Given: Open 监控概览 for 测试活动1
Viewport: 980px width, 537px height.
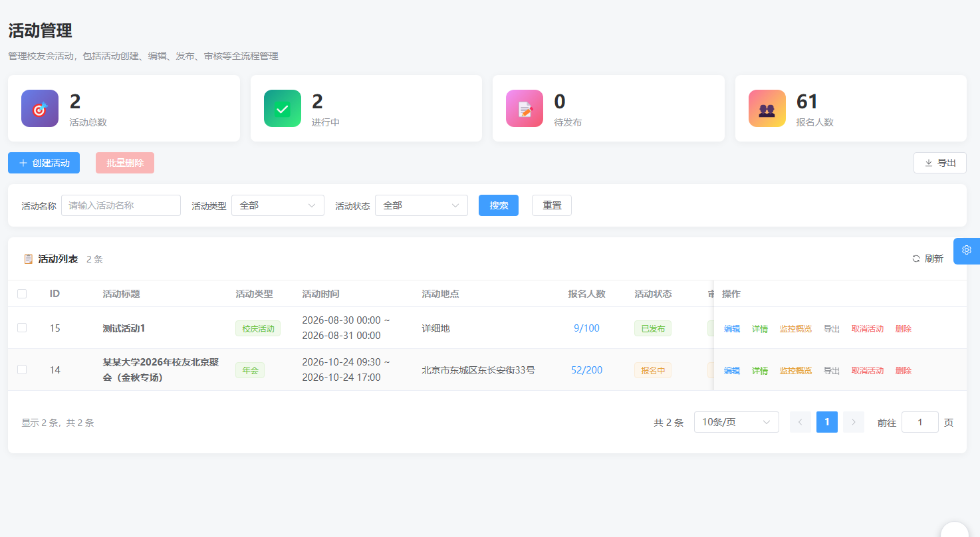Looking at the screenshot, I should point(796,329).
